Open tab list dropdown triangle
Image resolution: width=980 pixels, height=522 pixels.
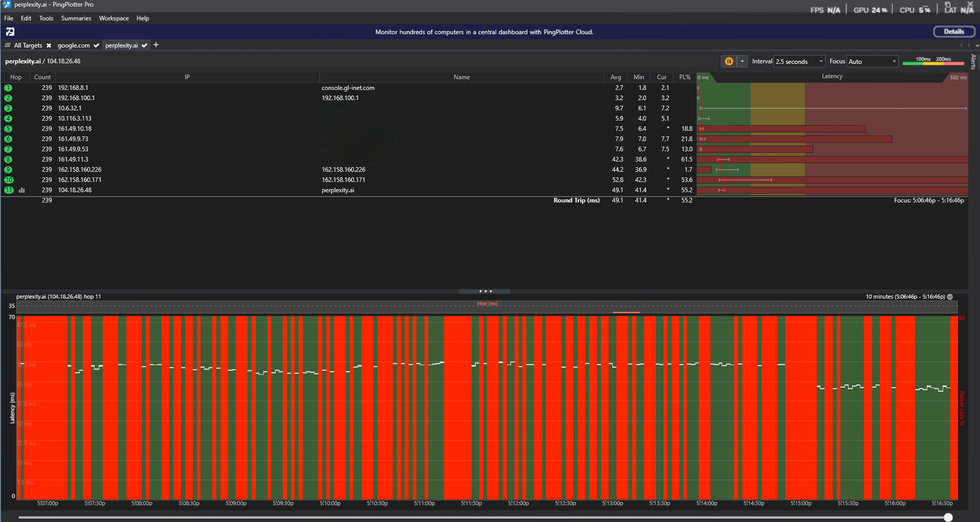click(x=977, y=46)
